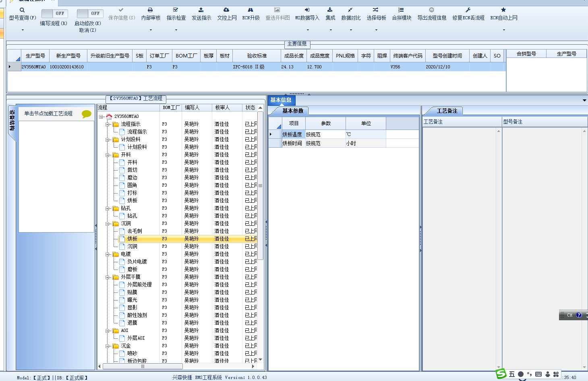Select the 2V3560MYA0 row in main grid
Image resolution: width=588 pixels, height=381 pixels.
pos(257,67)
